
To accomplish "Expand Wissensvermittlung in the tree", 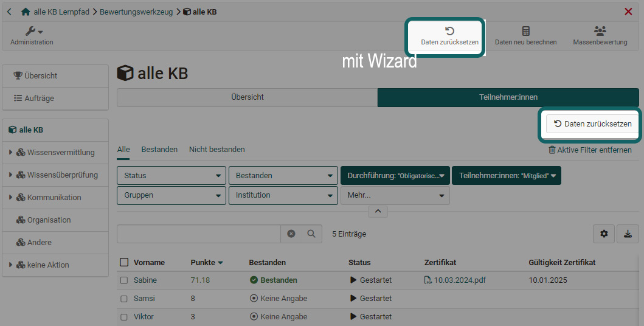I will (11, 153).
